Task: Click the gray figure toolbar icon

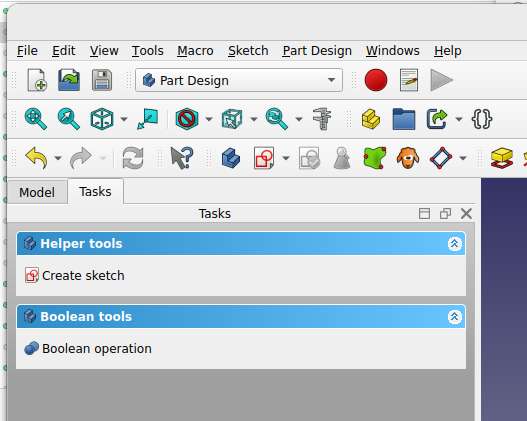Action: click(342, 158)
